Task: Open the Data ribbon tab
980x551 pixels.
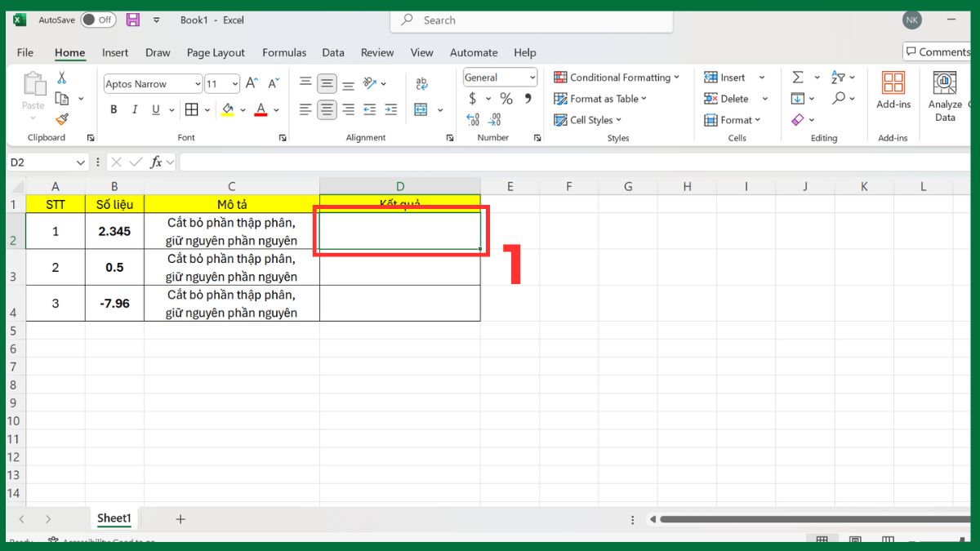Action: [333, 52]
